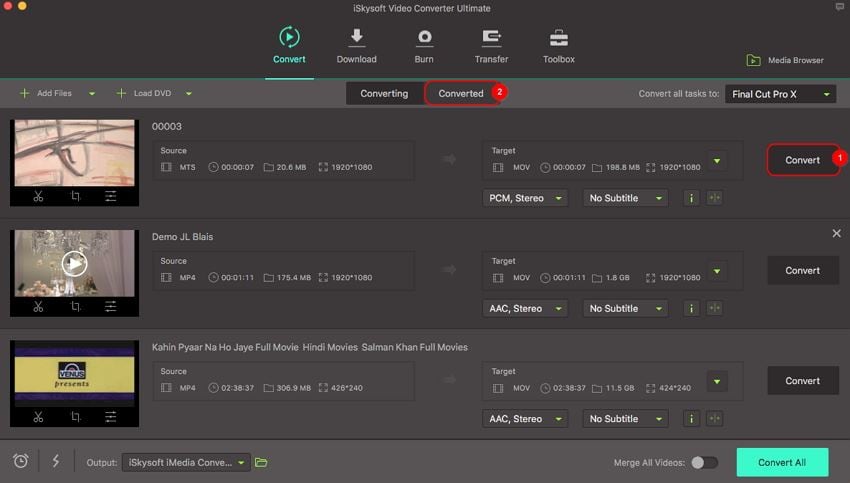
Task: Convert the Kahin Pyaar Na Ho Jaye video
Action: pyautogui.click(x=803, y=381)
